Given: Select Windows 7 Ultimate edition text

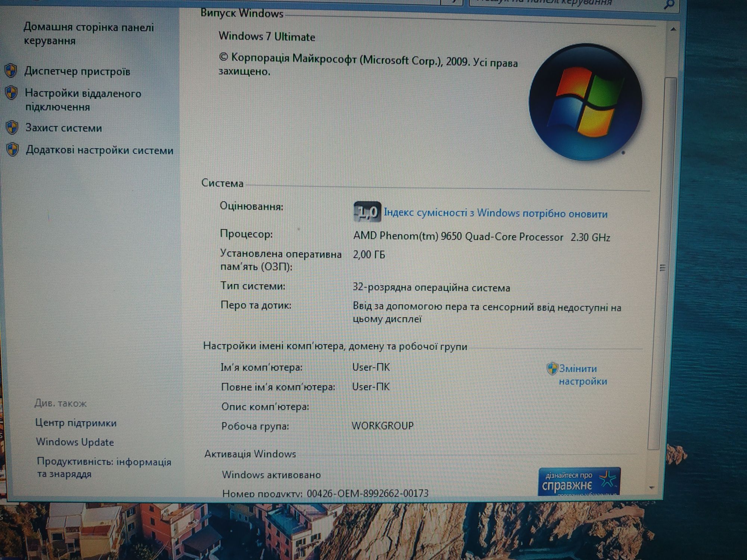Looking at the screenshot, I should point(267,37).
